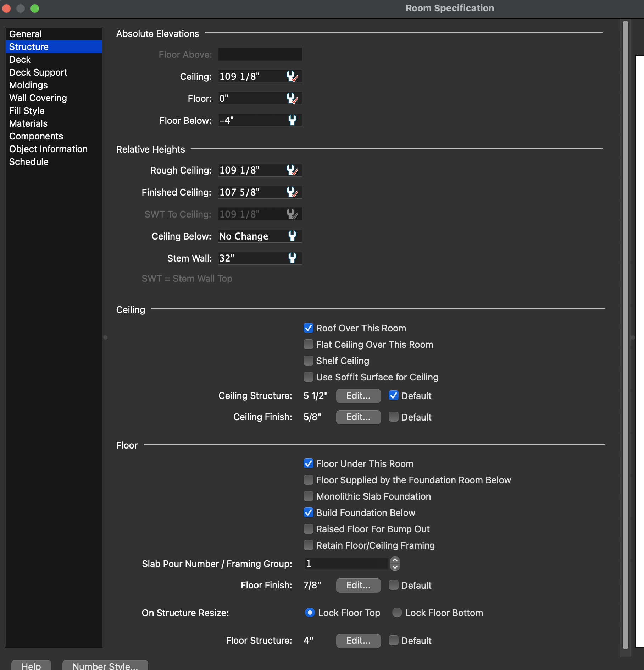Select Lock Floor Bottom radio button
The width and height of the screenshot is (644, 670).
coord(397,613)
